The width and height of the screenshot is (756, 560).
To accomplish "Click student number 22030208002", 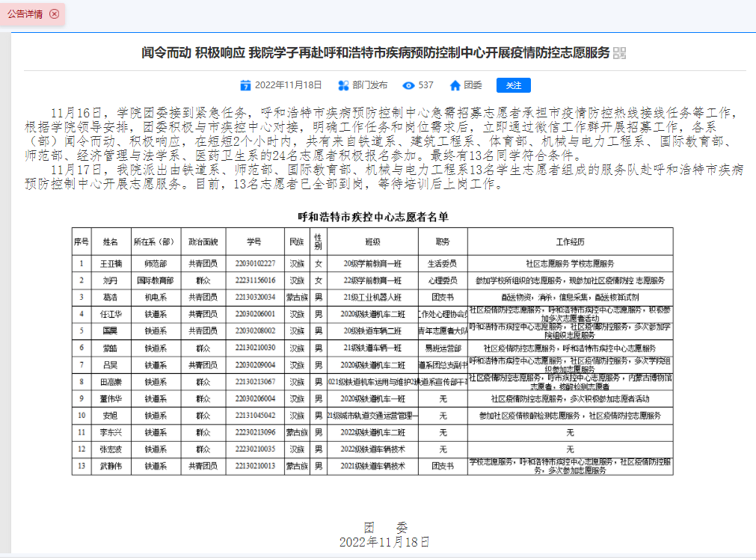I will click(255, 331).
